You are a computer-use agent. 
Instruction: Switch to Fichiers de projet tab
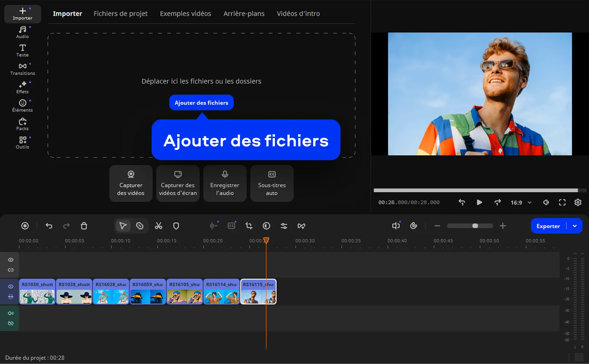click(120, 13)
